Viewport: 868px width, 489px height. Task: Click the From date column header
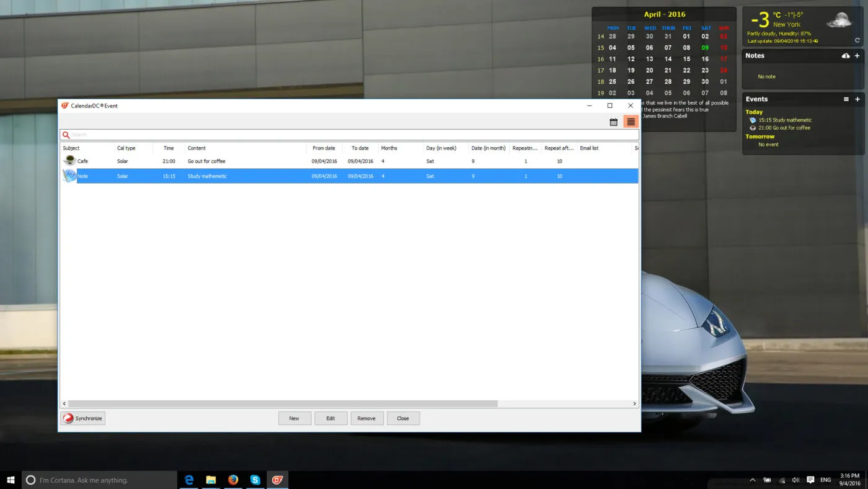(324, 148)
